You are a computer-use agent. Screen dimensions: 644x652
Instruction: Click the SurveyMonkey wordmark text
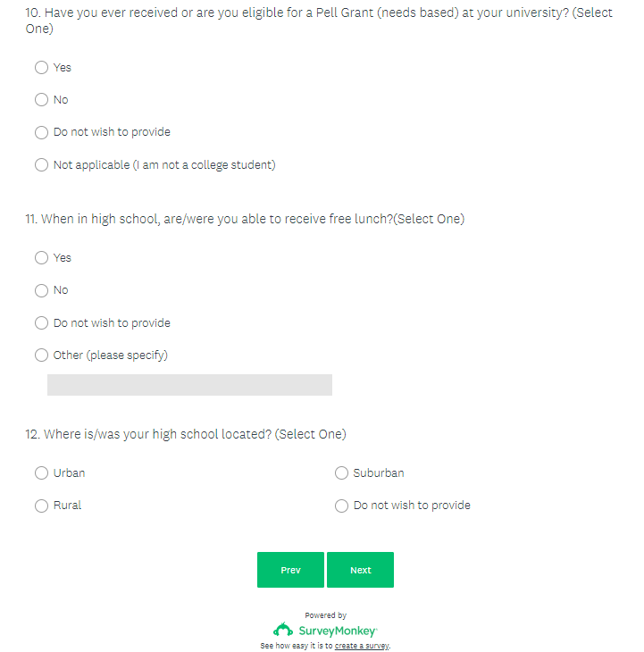(x=338, y=631)
